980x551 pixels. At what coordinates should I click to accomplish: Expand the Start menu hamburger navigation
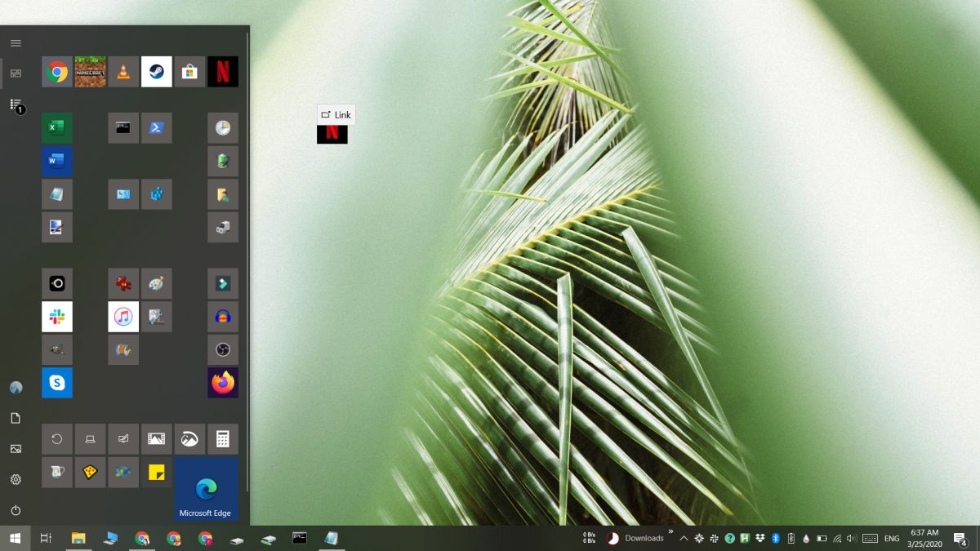click(16, 42)
